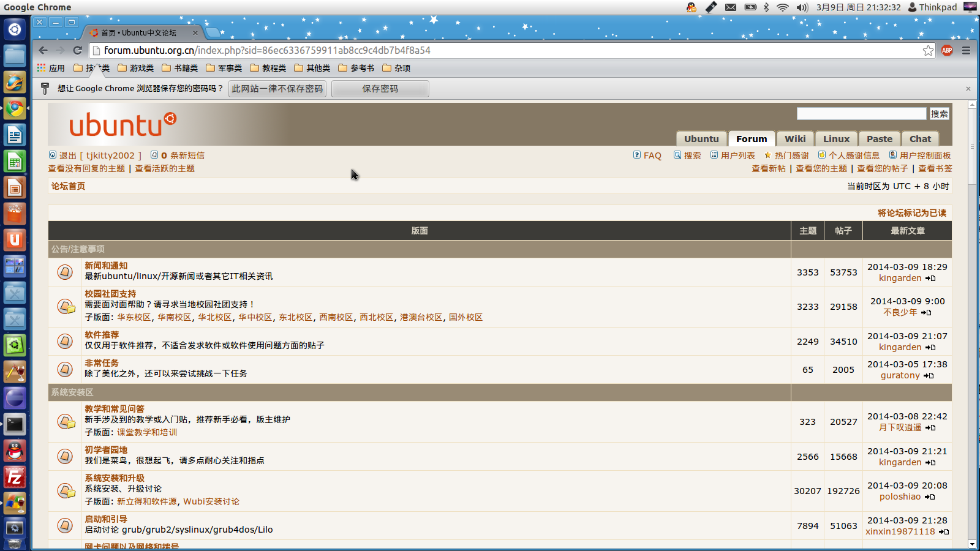The height and width of the screenshot is (551, 980).
Task: Open the 军事类 bookmark folder
Action: [x=224, y=68]
